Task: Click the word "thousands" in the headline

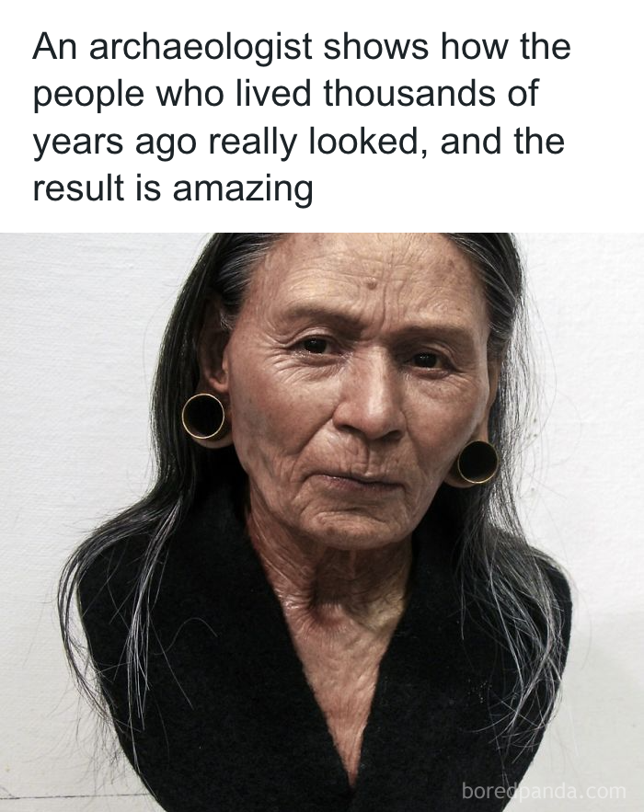Action: 409,94
